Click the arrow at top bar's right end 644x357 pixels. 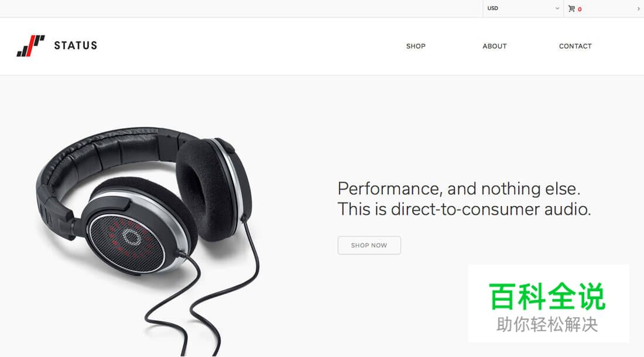pyautogui.click(x=638, y=9)
